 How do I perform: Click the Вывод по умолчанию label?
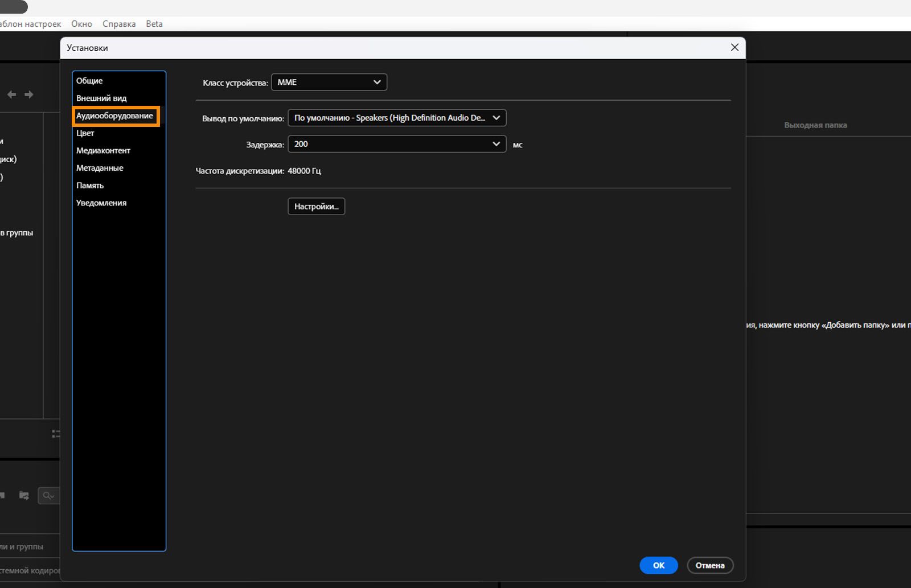click(243, 118)
